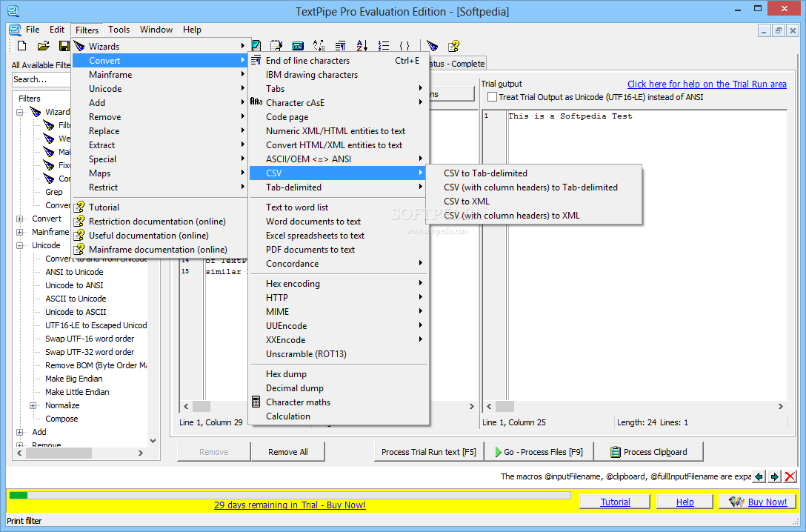Open the File menu
806x532 pixels.
tap(33, 30)
